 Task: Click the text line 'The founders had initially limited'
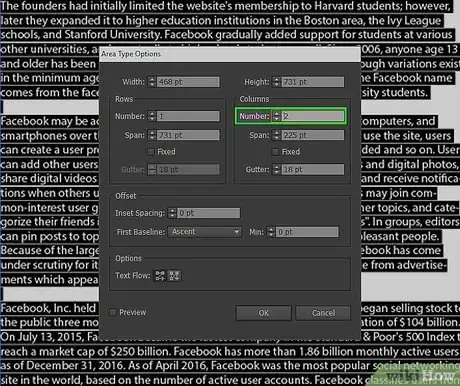point(73,6)
